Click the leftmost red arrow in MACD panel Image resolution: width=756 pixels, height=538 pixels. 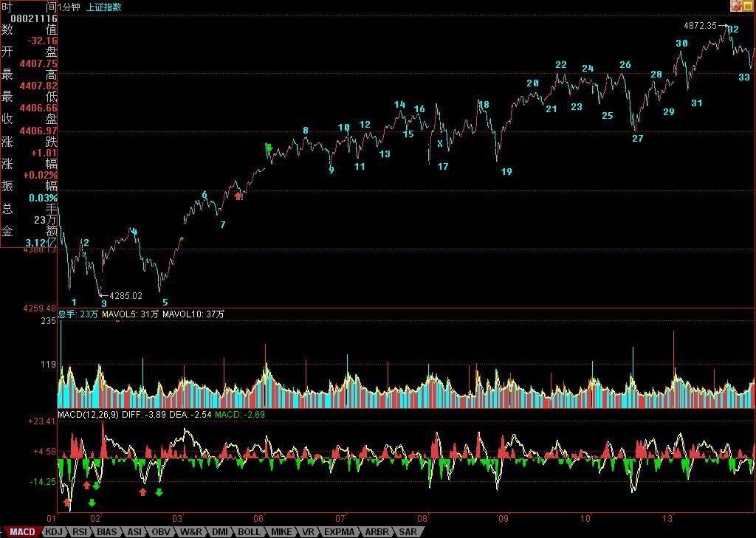coord(67,502)
